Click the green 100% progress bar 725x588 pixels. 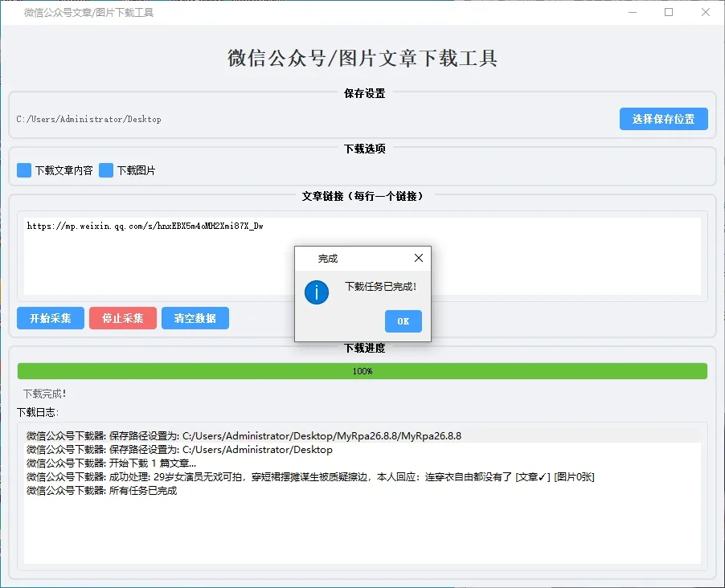362,371
